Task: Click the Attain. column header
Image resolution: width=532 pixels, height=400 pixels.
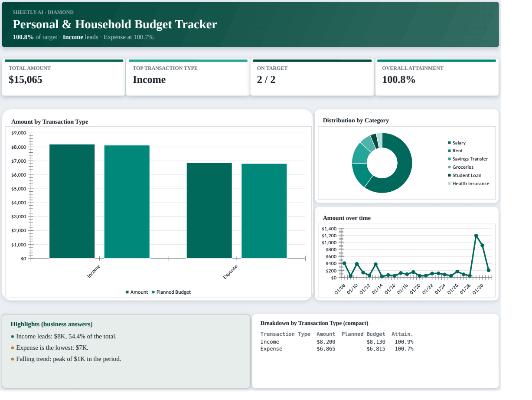Action: pos(402,334)
